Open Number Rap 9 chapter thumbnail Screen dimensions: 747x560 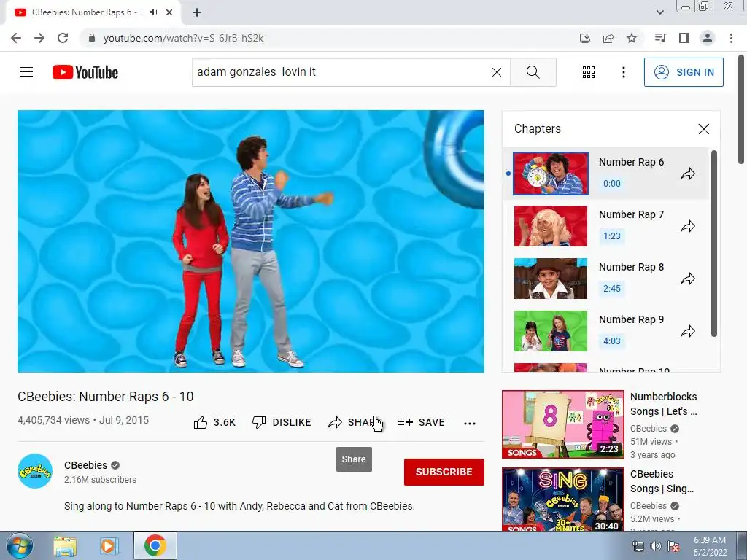(x=551, y=330)
